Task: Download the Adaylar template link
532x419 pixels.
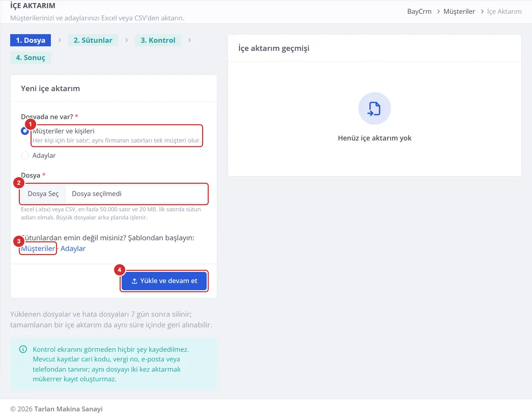Action: 73,248
